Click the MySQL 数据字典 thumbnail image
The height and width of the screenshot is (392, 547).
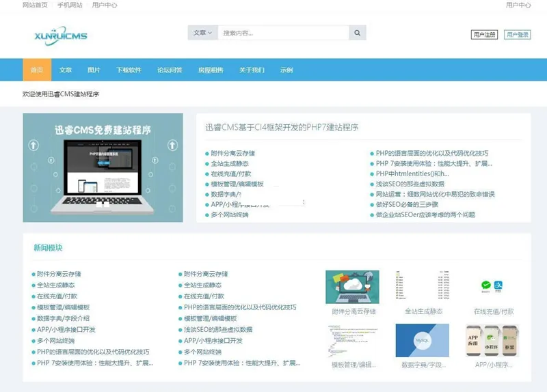click(423, 340)
